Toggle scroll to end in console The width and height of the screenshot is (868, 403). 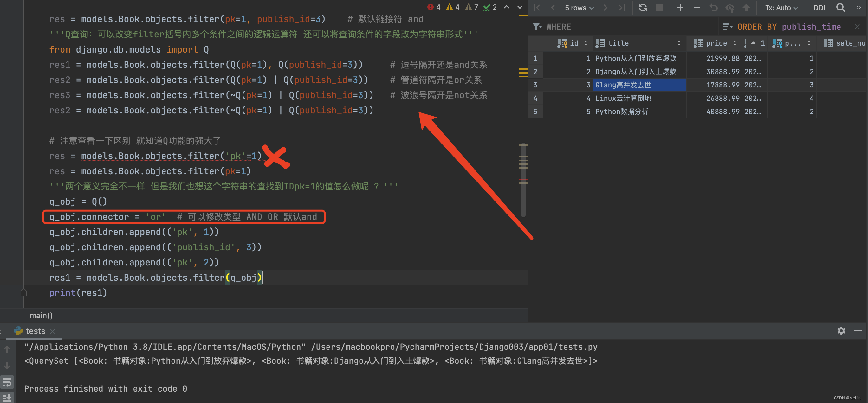(7, 397)
